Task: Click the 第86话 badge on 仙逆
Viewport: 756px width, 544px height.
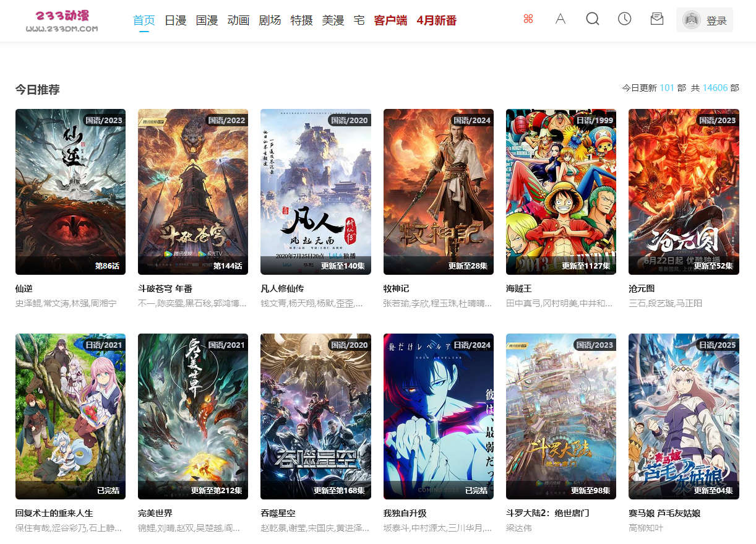Action: (x=107, y=266)
